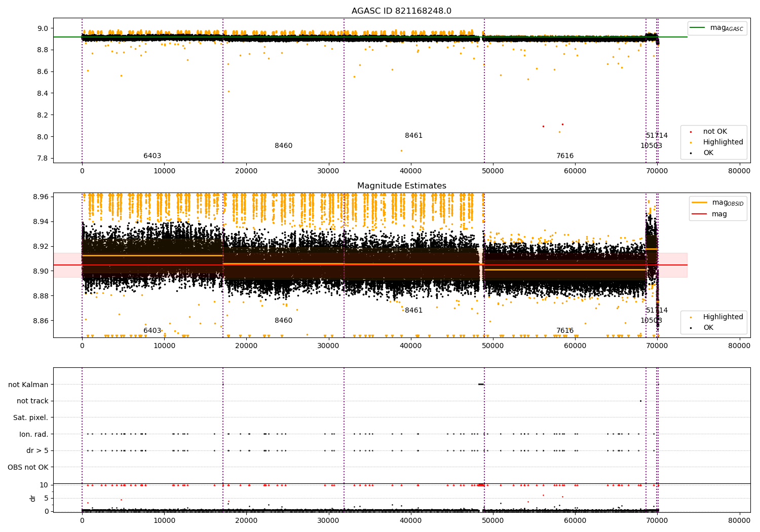Click x-axis tick 80000 of the AGASC ID plot

739,171
